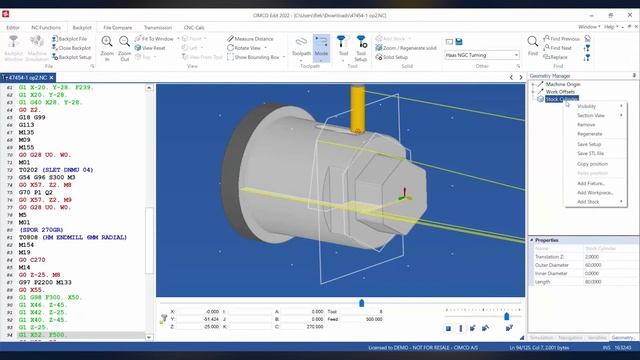Go to the previous document tab arrow

[511, 77]
